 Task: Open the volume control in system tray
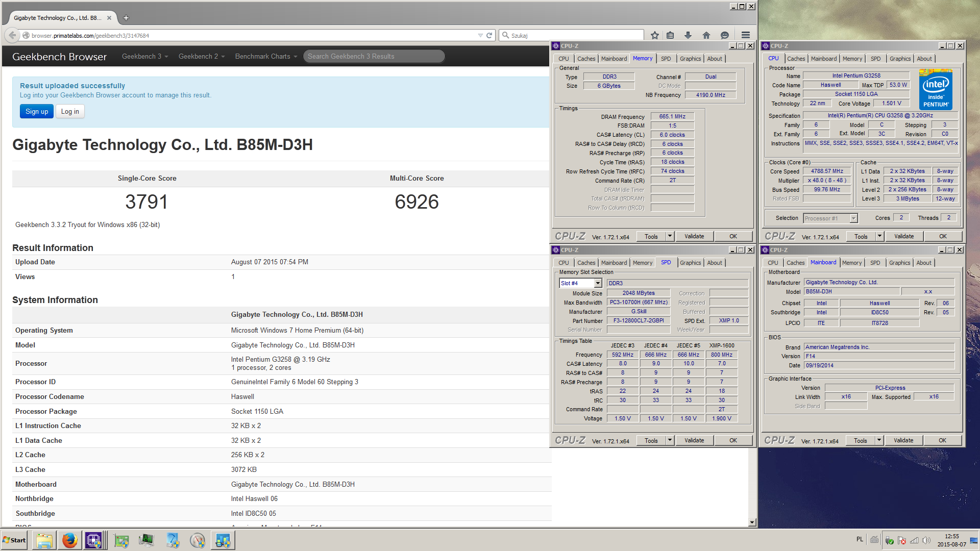coord(926,540)
